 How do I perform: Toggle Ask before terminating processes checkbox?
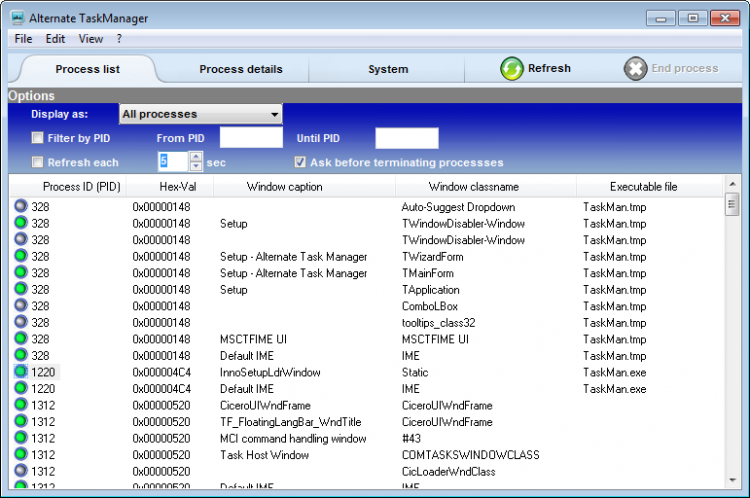300,162
